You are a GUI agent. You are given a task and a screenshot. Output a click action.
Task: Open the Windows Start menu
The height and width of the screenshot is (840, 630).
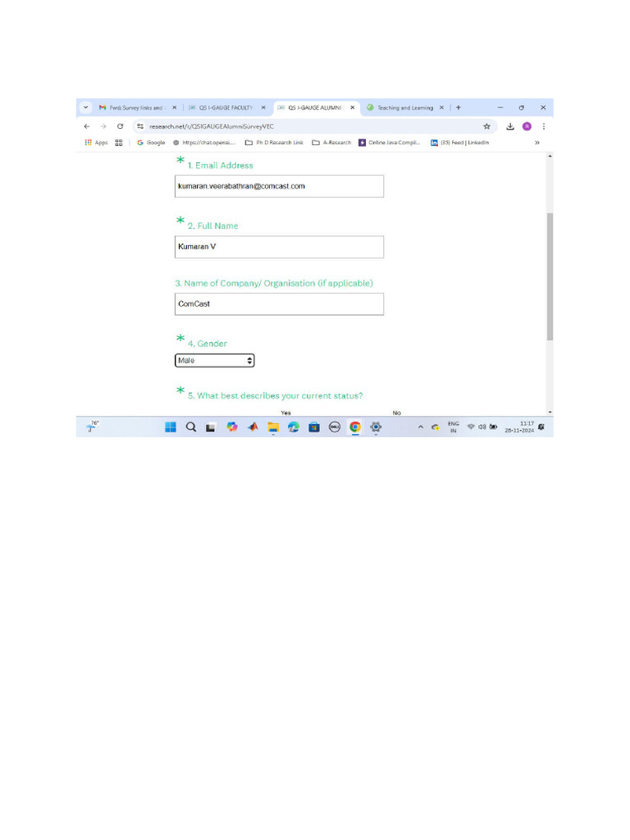pyautogui.click(x=171, y=427)
